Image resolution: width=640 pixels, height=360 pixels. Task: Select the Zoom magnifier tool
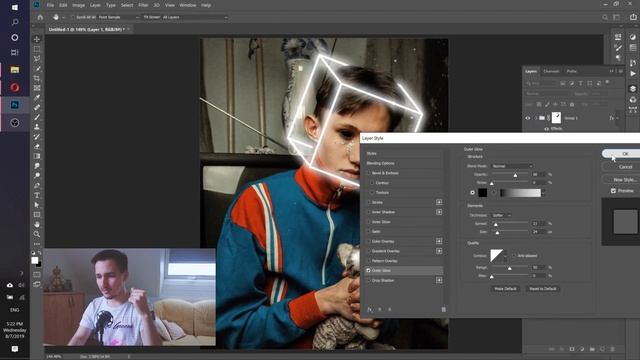click(37, 234)
